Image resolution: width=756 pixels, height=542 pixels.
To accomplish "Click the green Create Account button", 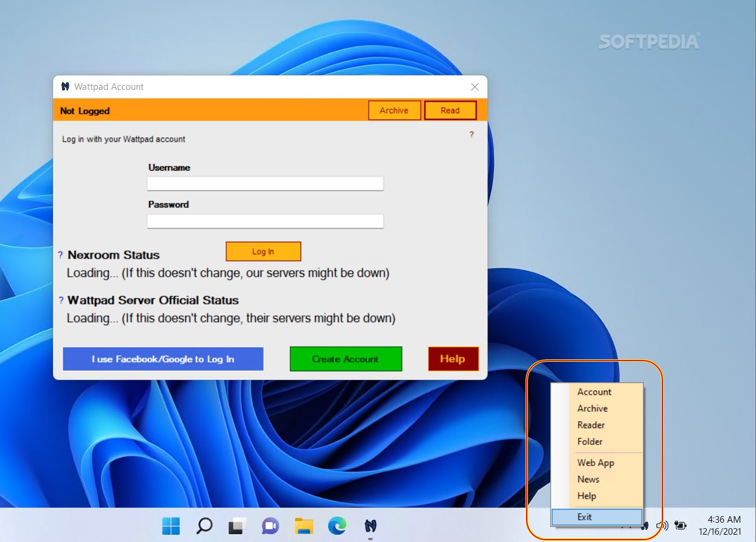I will pyautogui.click(x=346, y=359).
